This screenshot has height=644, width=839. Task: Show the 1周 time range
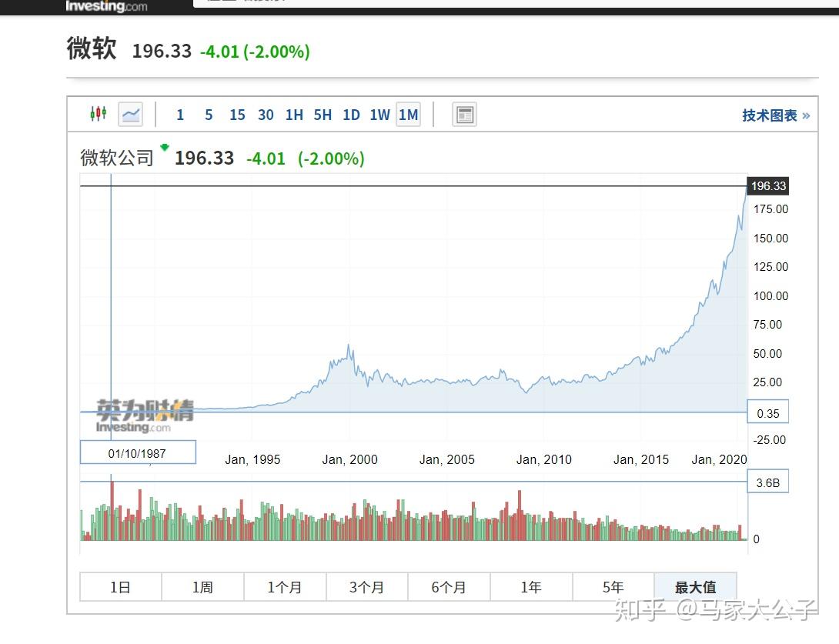tap(202, 587)
